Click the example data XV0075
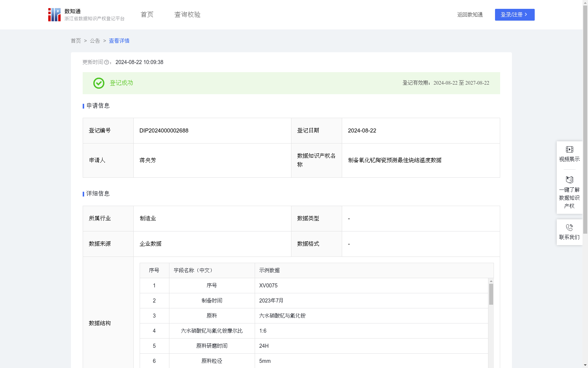Viewport: 588px width, 368px height. click(x=268, y=286)
